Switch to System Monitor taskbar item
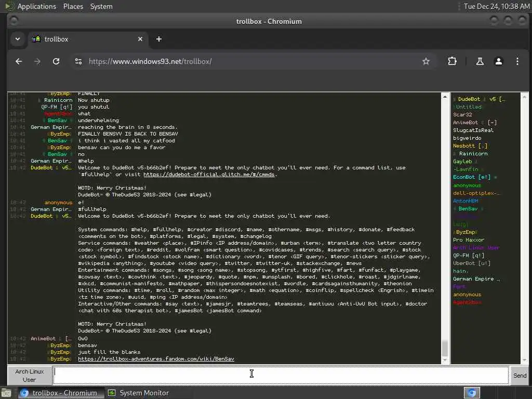 pos(138,393)
